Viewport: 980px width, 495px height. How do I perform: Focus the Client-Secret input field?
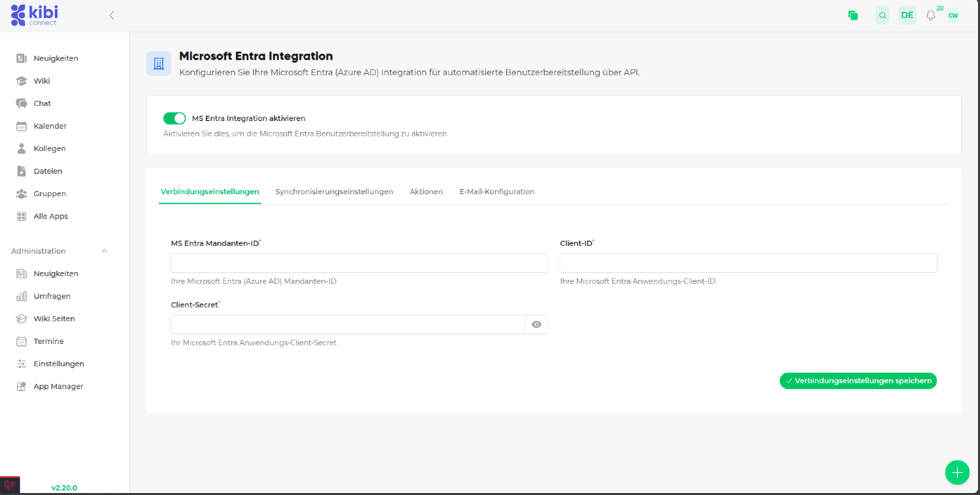[x=348, y=324]
